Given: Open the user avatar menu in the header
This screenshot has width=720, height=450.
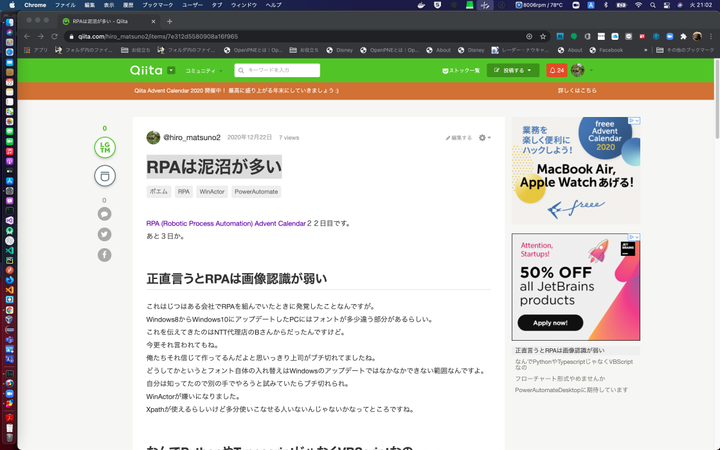Looking at the screenshot, I should (580, 70).
